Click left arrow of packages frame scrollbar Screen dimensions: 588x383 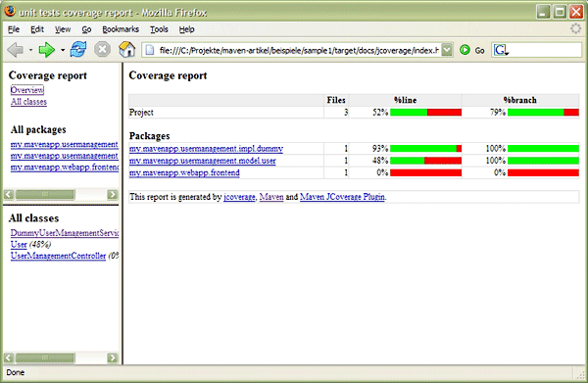click(x=9, y=195)
